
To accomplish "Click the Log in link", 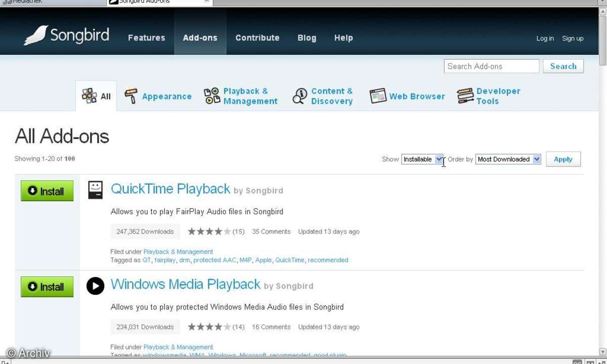I will (545, 38).
